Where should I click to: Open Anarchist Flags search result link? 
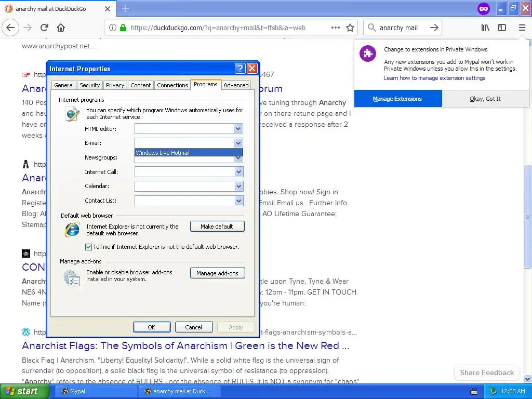[x=185, y=345]
